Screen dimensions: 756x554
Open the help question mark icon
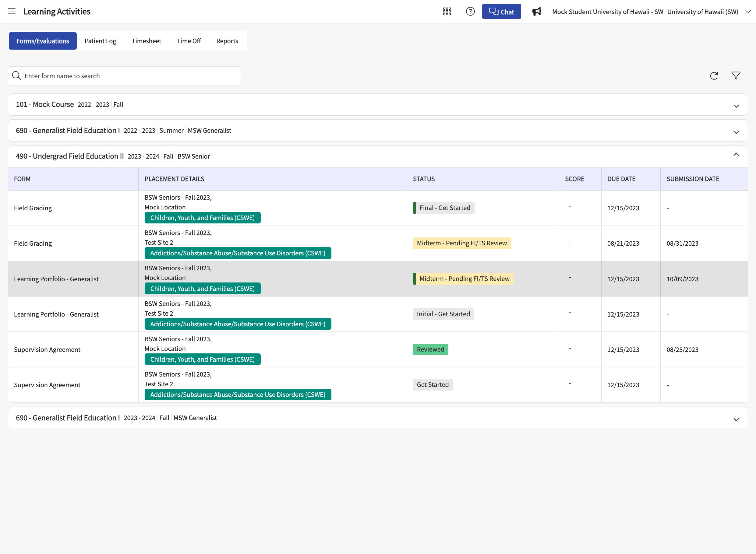[470, 11]
